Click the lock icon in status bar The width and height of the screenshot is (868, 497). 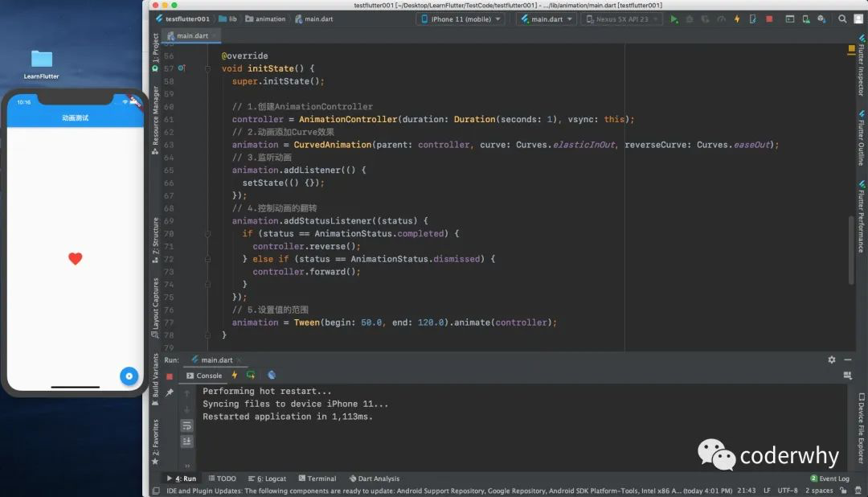coord(843,491)
